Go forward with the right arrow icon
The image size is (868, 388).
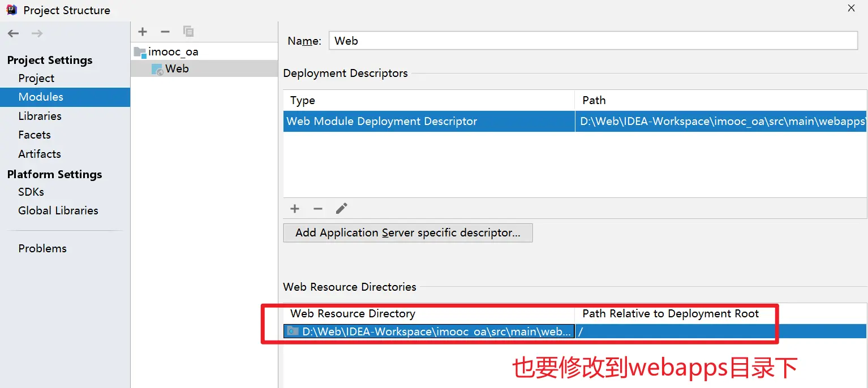pos(37,34)
